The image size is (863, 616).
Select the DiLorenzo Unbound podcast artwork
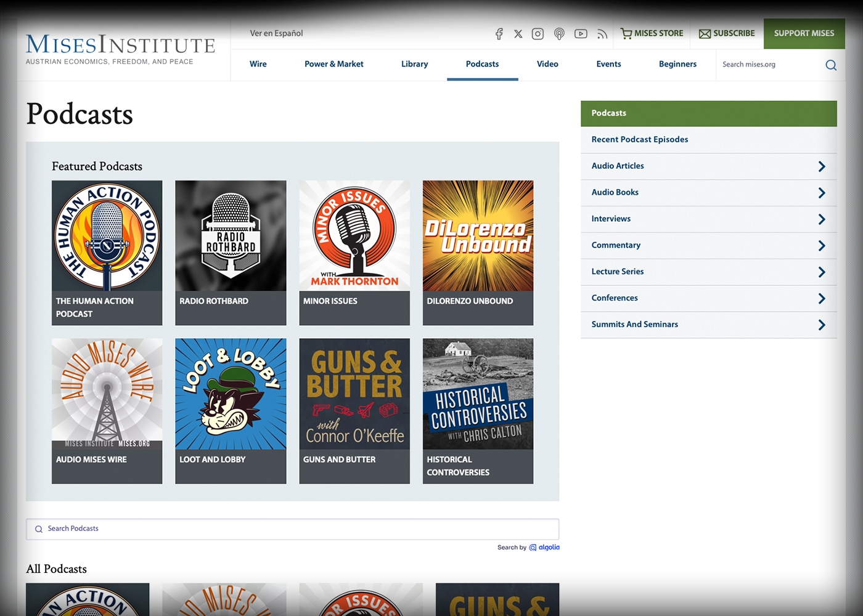[477, 236]
